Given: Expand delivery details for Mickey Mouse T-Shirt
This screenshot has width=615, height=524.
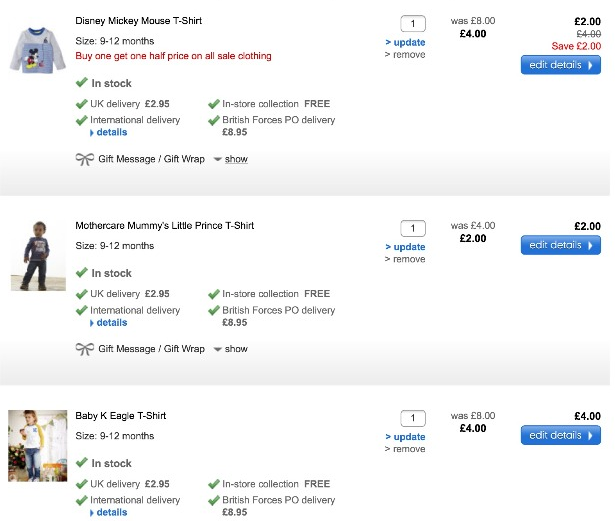Looking at the screenshot, I should [111, 132].
